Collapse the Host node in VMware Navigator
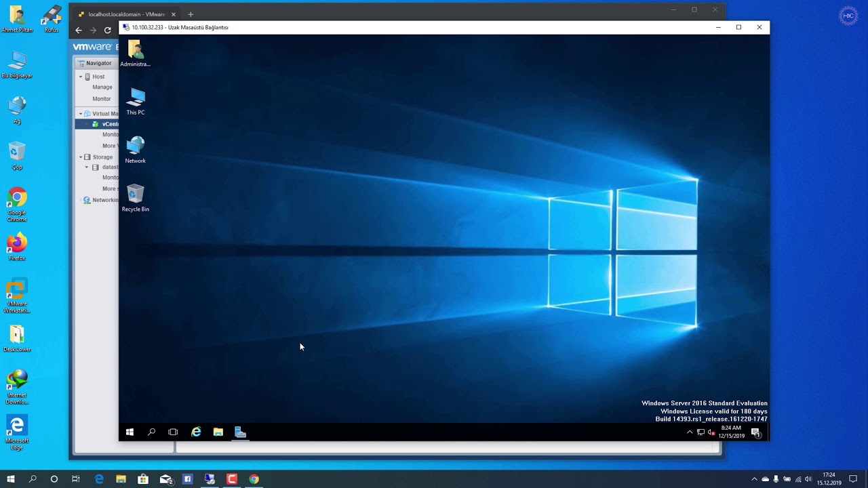 81,77
